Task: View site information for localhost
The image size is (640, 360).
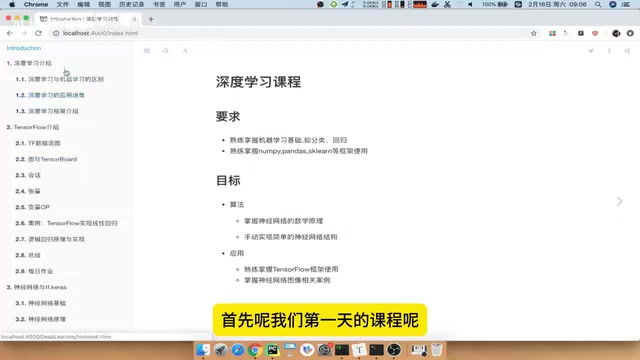Action: (x=56, y=33)
